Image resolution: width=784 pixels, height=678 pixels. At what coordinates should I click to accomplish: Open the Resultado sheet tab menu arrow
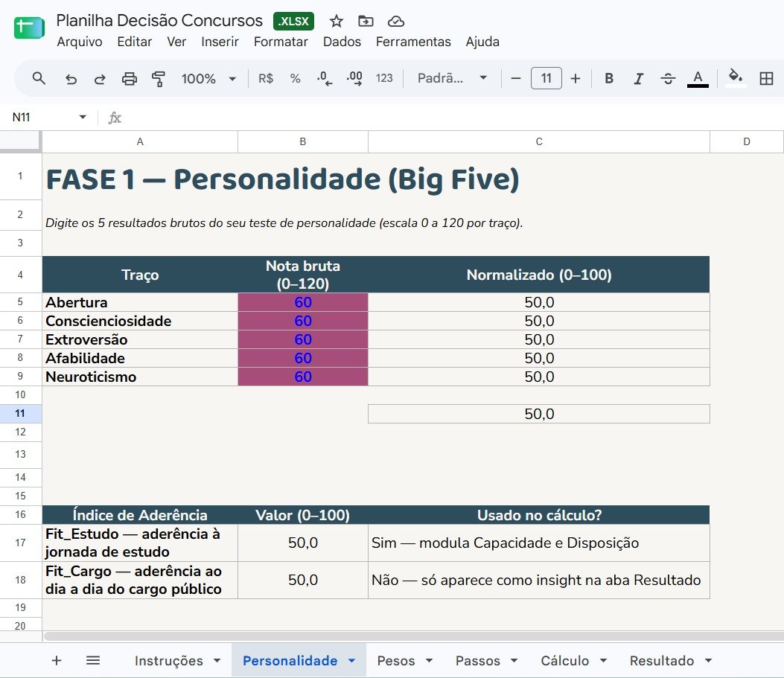708,661
